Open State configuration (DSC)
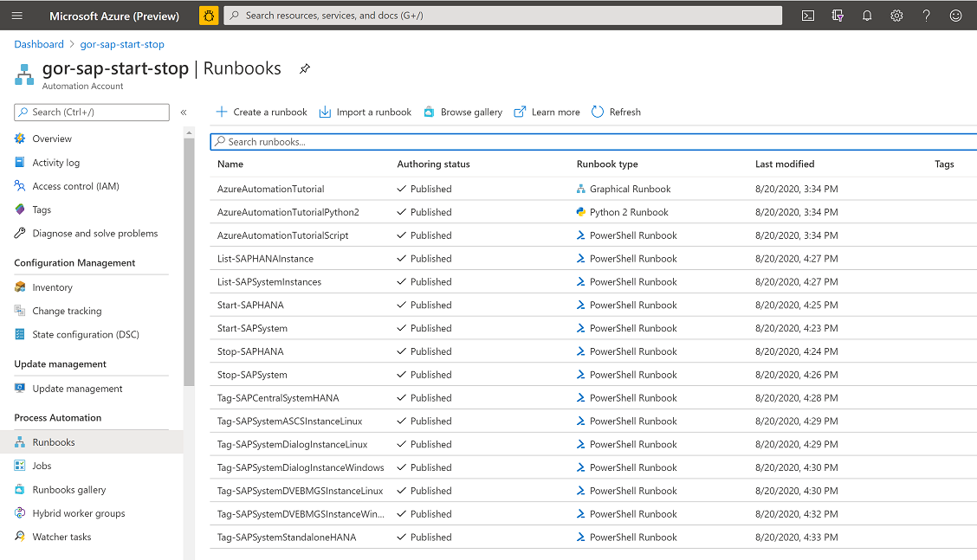This screenshot has height=560, width=977. [86, 334]
